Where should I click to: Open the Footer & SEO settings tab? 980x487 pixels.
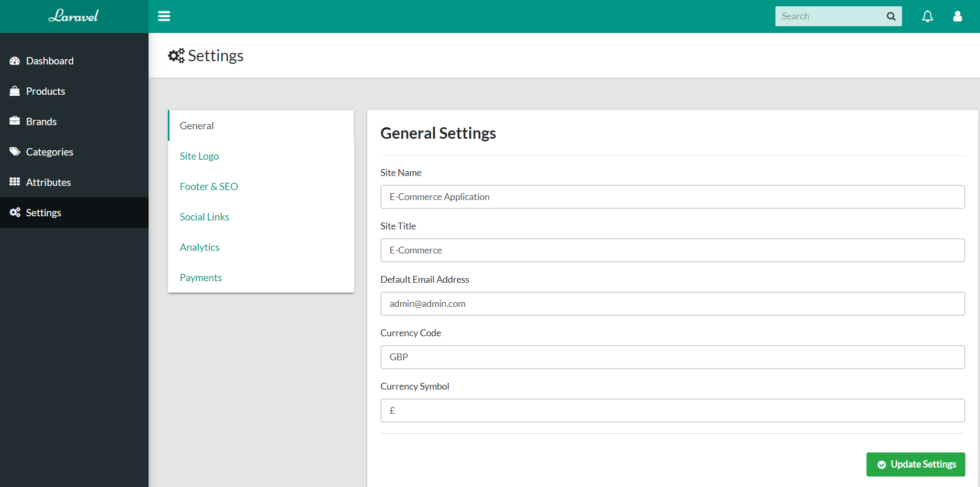(209, 186)
